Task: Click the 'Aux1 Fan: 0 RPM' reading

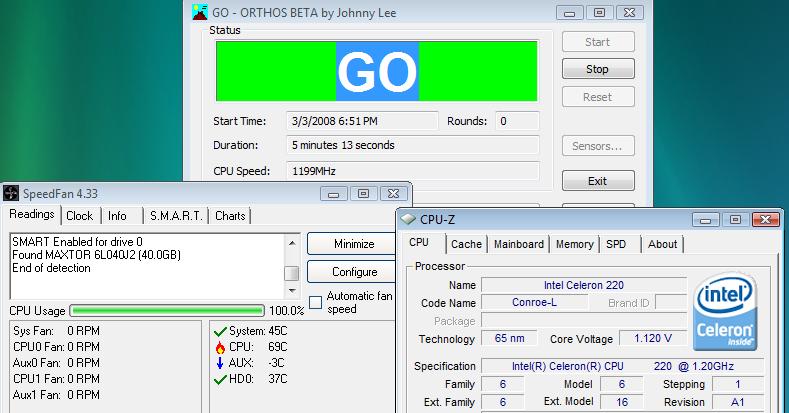Action: coord(56,395)
